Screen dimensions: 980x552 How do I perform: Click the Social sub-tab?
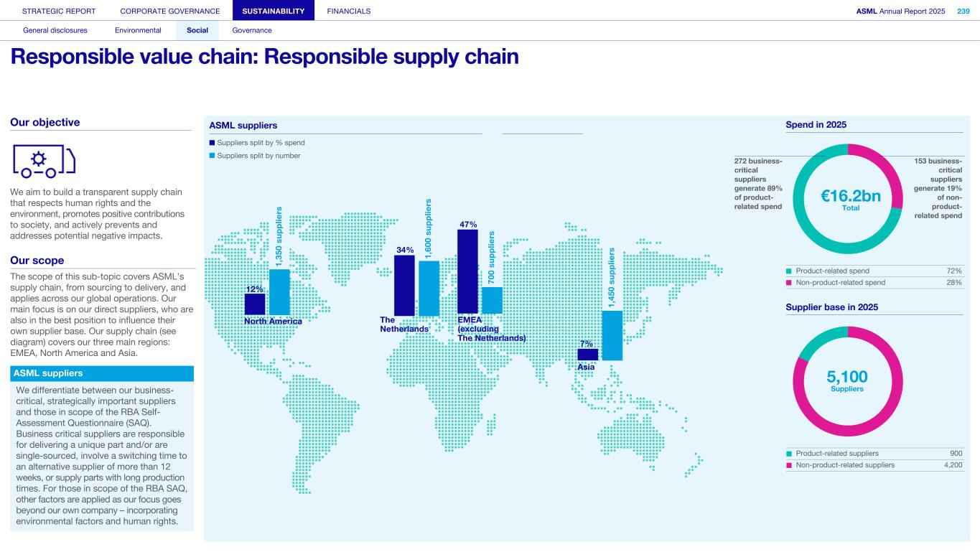197,30
